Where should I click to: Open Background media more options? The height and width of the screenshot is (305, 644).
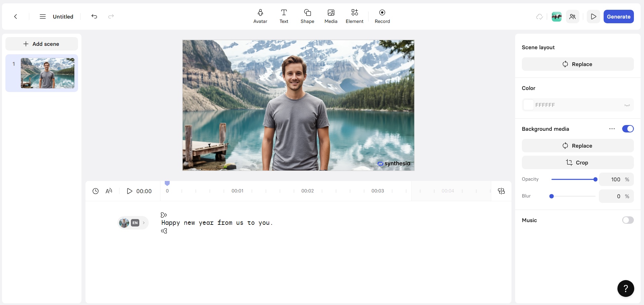pyautogui.click(x=612, y=129)
